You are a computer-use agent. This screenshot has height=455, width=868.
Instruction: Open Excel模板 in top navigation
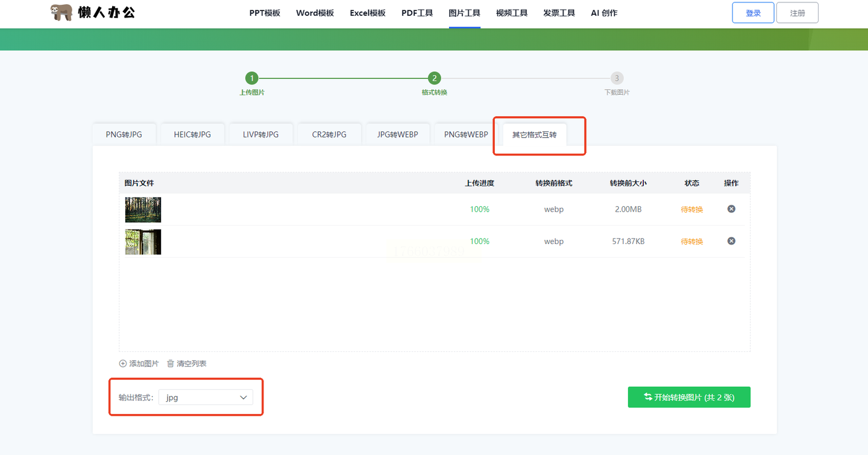coord(368,13)
